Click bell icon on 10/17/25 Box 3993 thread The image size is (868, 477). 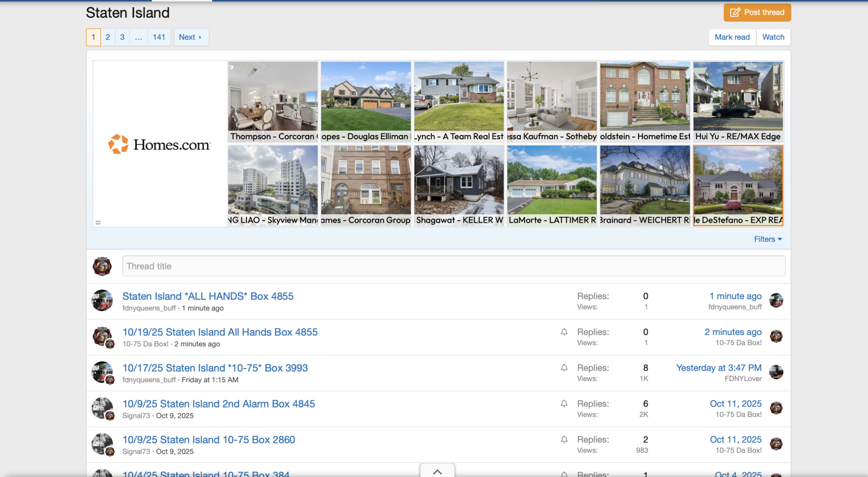click(564, 368)
